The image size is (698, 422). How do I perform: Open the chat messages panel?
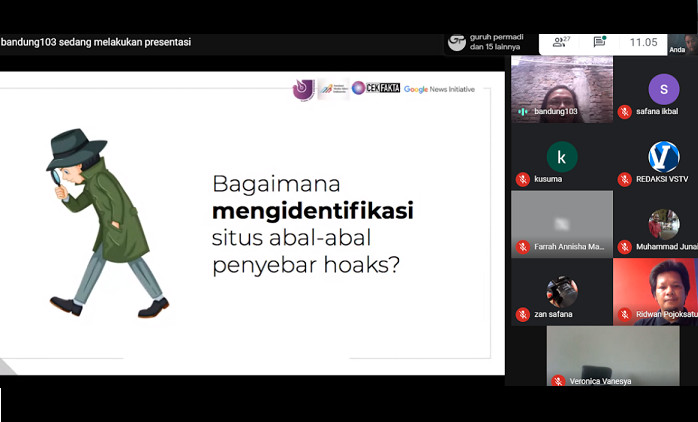599,42
